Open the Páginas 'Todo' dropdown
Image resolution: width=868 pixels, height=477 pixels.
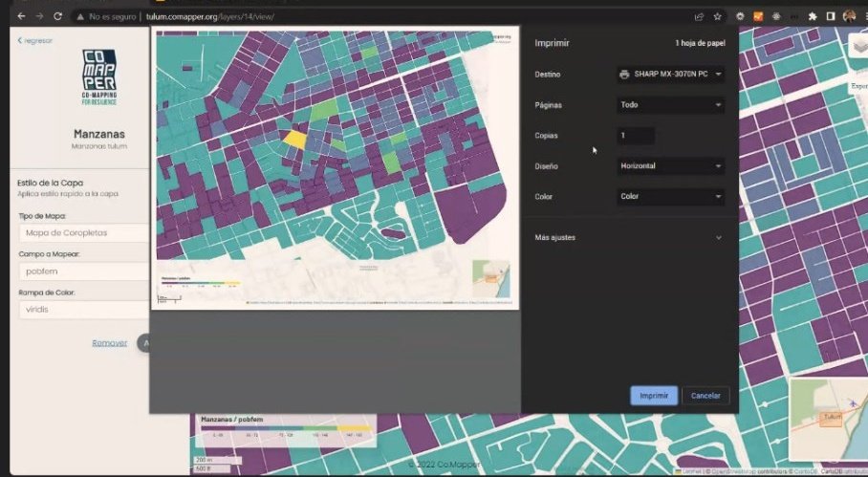pos(670,104)
